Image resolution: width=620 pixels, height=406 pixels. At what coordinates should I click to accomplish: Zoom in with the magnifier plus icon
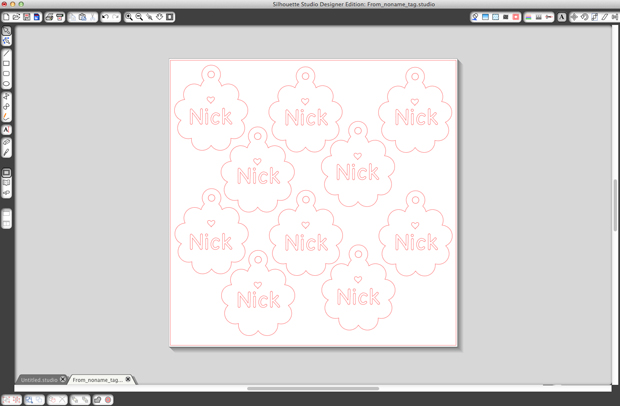[129, 17]
